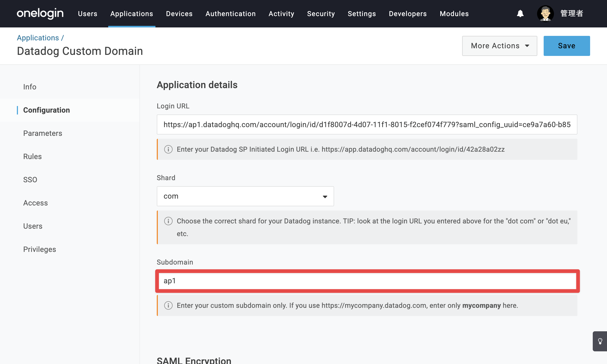Select the Parameters sidebar tab
This screenshot has width=607, height=364.
click(x=43, y=133)
